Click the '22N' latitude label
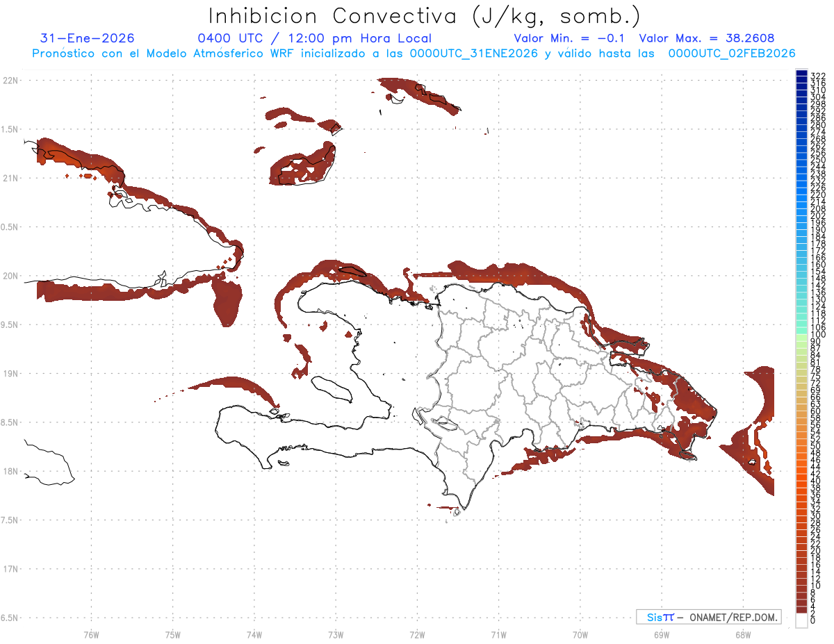The width and height of the screenshot is (834, 644). coord(10,80)
